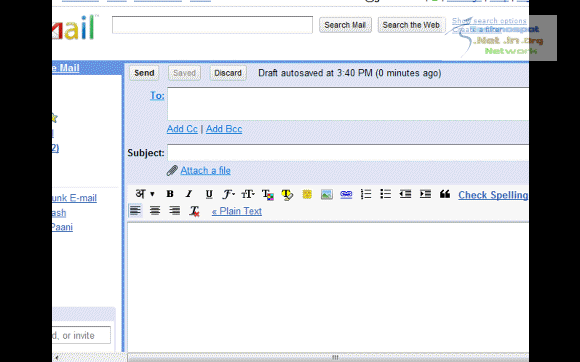The height and width of the screenshot is (362, 580).
Task: Click Add Bcc link
Action: (x=224, y=129)
